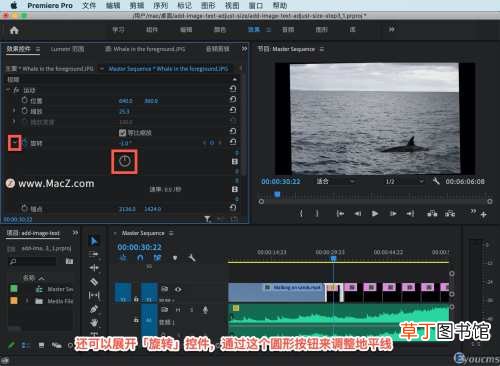Image resolution: width=500 pixels, height=366 pixels.
Task: Collapse the Rotation property arrow
Action: tap(15, 143)
